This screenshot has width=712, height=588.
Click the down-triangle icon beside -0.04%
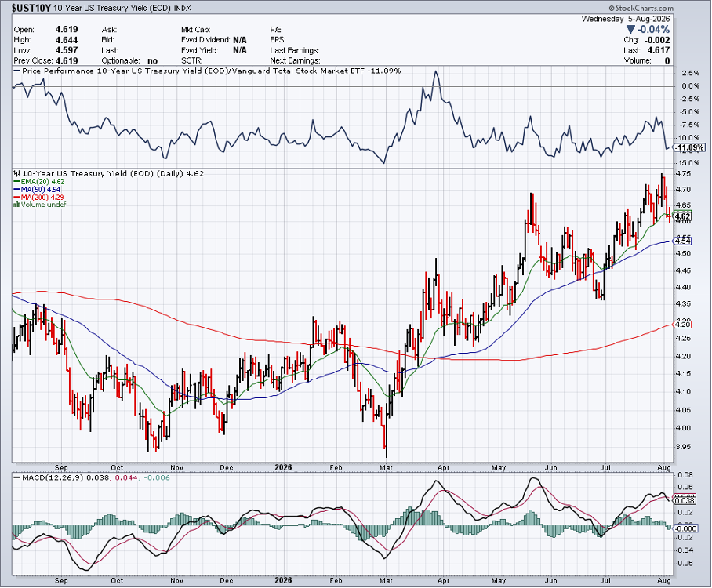pos(630,30)
